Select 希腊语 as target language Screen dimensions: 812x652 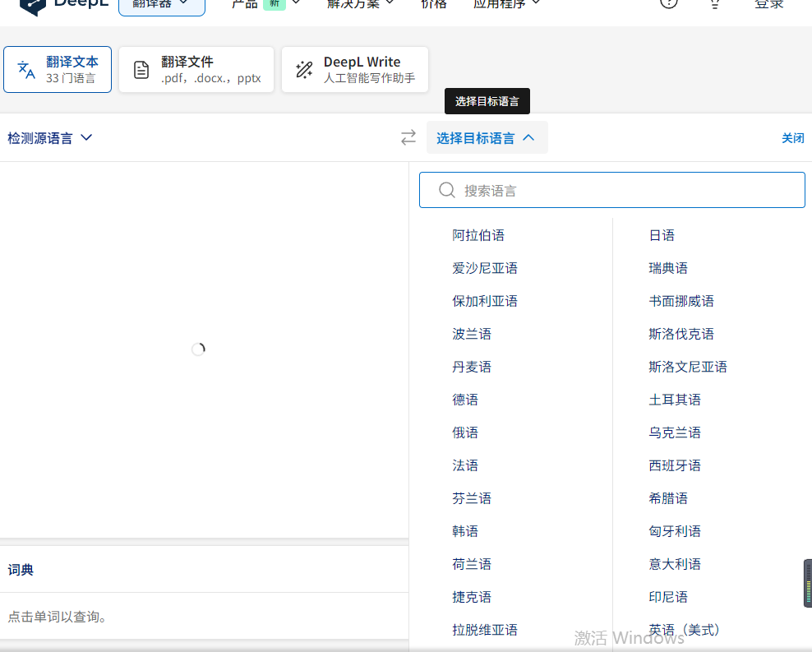point(668,498)
